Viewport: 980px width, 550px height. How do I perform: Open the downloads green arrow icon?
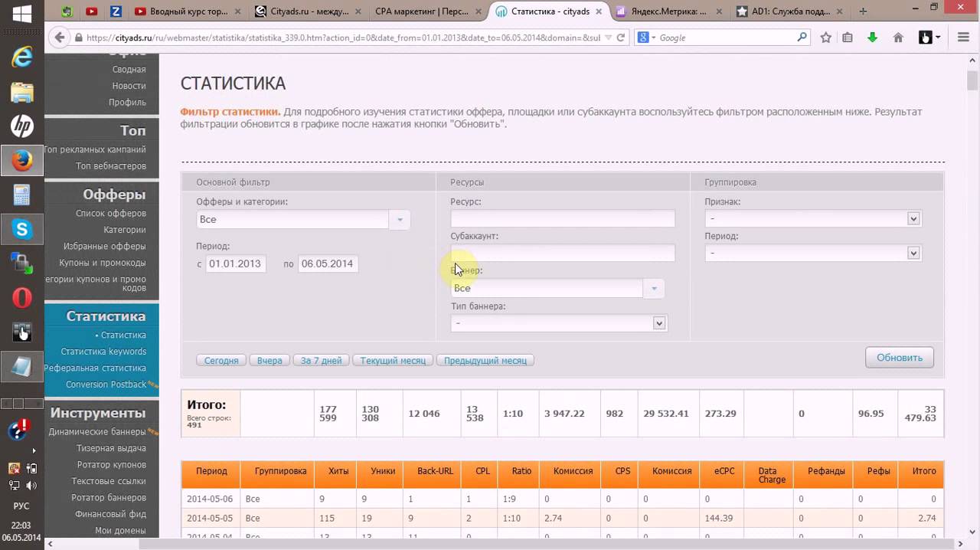(x=872, y=38)
